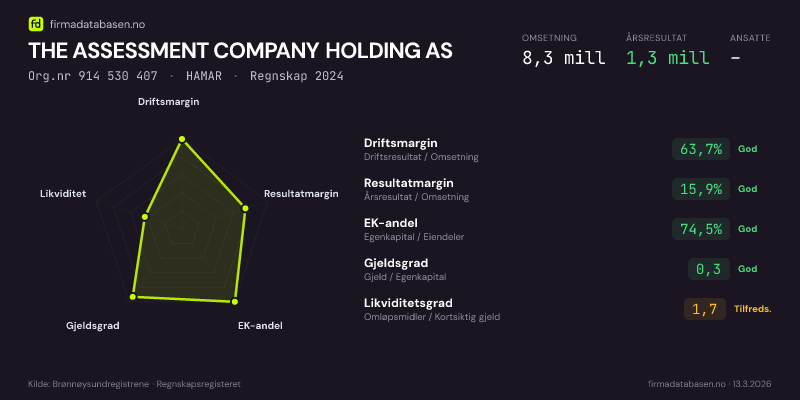Click the Kilde Brønnøysundregistrene source text
This screenshot has height=400, width=800.
point(134,384)
